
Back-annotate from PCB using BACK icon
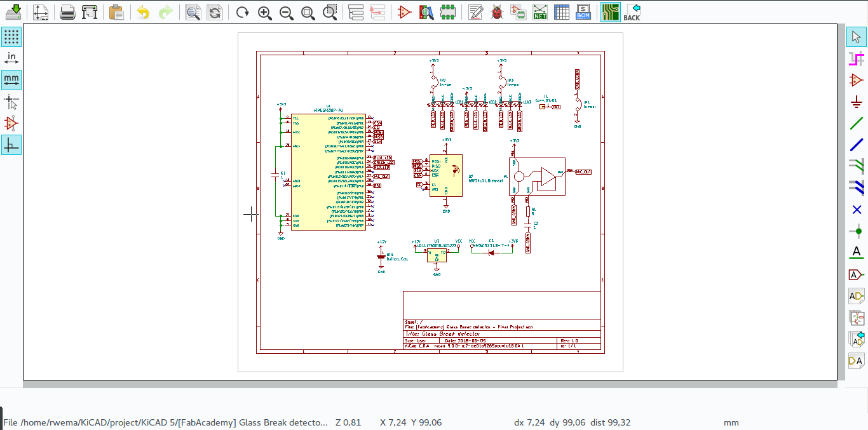[x=632, y=11]
